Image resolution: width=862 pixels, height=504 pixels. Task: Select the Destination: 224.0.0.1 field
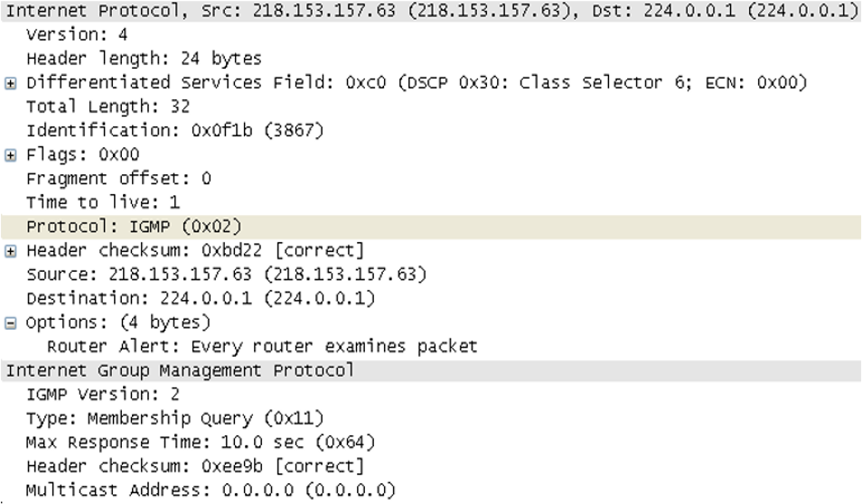pos(201,298)
